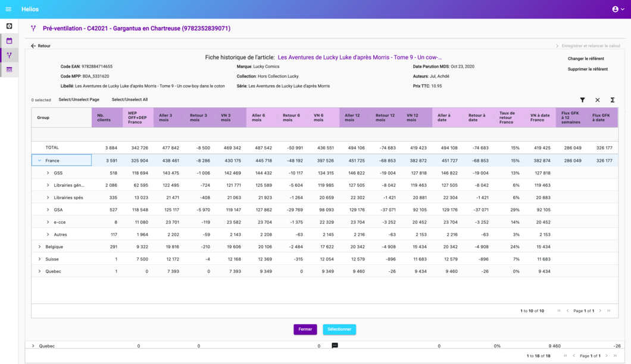Expand the Belgique group row
631x364 pixels.
(40, 247)
